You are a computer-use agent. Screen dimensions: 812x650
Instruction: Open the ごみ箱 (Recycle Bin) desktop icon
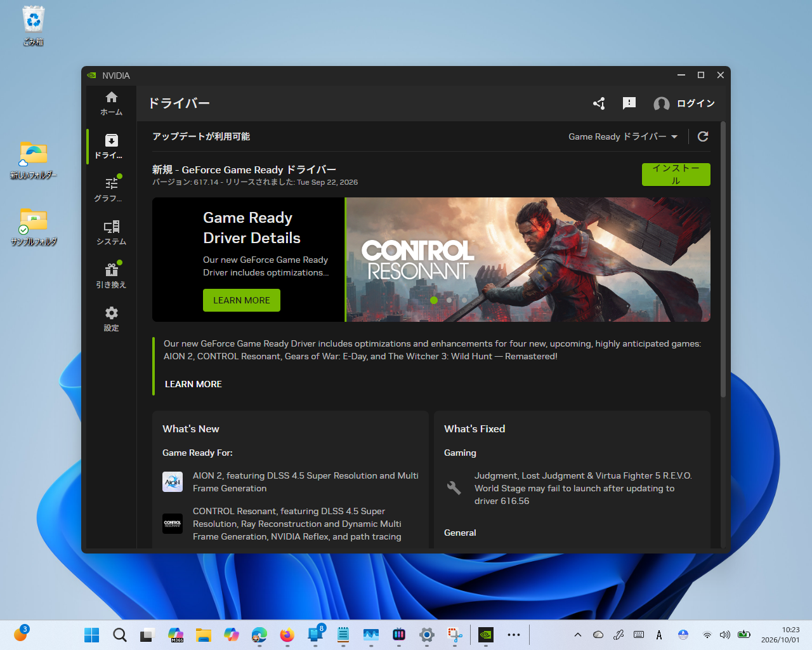[x=33, y=26]
